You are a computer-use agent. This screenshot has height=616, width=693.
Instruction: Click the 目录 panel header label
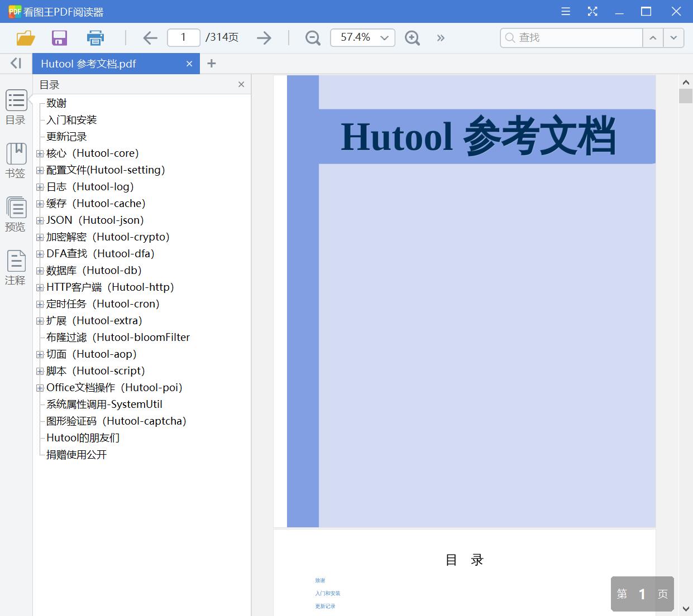pos(49,85)
